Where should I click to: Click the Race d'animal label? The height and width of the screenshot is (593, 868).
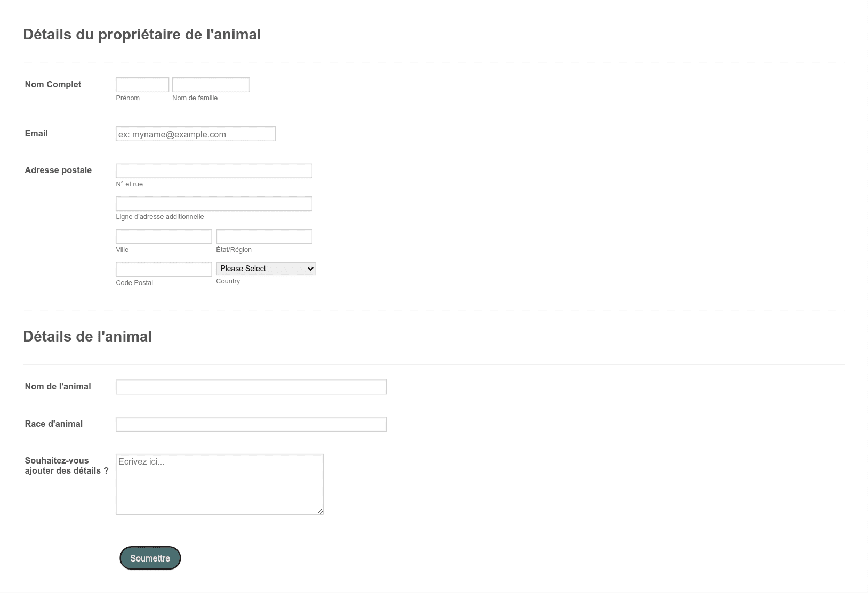coord(54,424)
